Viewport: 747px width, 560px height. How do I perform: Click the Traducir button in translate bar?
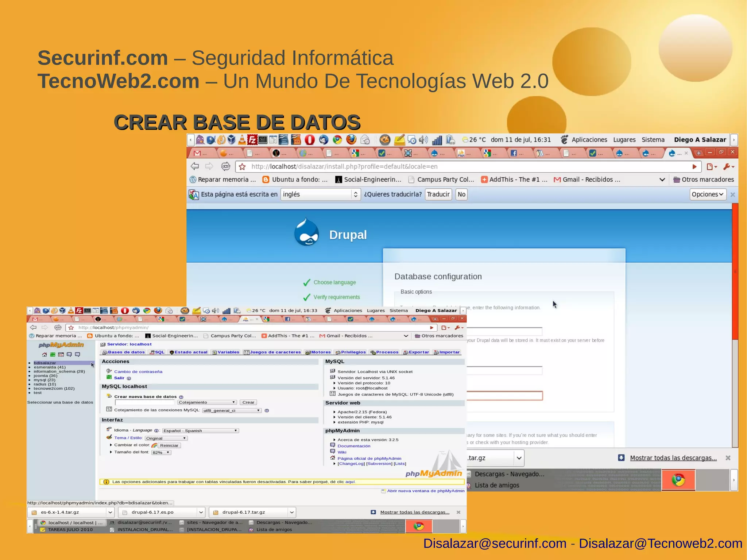tap(438, 194)
